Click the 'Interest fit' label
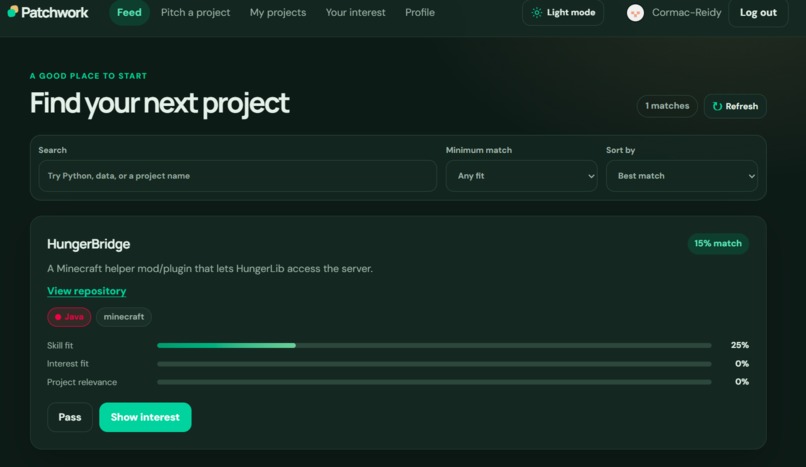This screenshot has height=467, width=806. (x=67, y=364)
